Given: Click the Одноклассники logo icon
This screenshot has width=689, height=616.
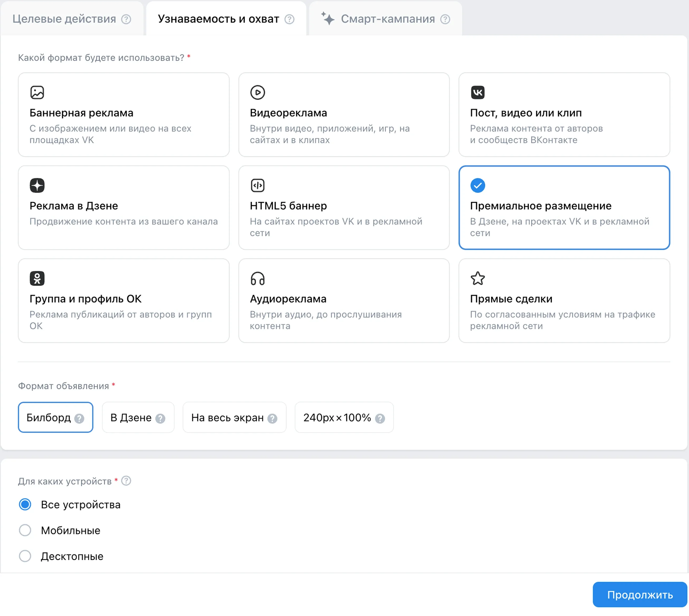Looking at the screenshot, I should 37,278.
